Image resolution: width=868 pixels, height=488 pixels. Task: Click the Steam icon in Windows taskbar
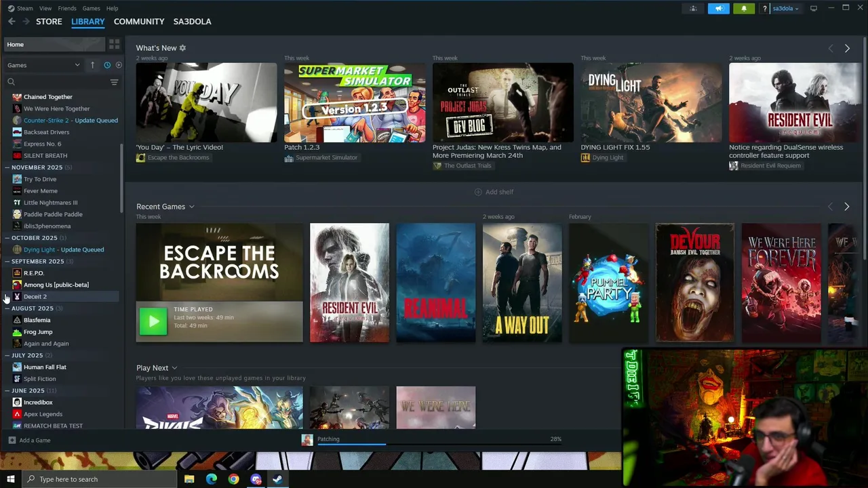pos(277,479)
